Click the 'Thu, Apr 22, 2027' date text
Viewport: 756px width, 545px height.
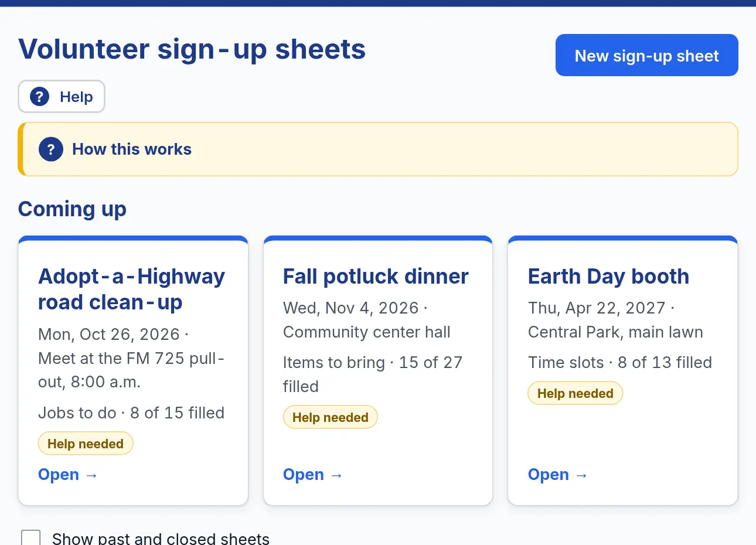click(x=597, y=308)
